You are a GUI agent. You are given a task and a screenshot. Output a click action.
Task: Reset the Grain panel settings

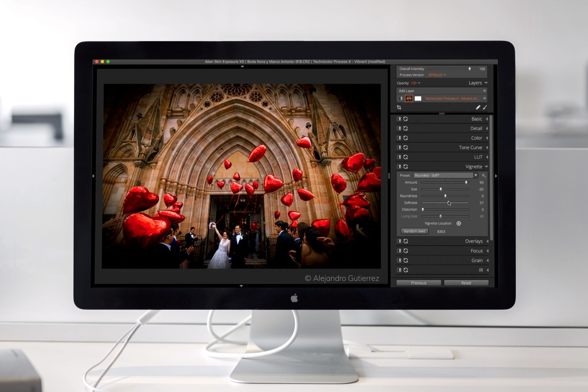coord(406,261)
